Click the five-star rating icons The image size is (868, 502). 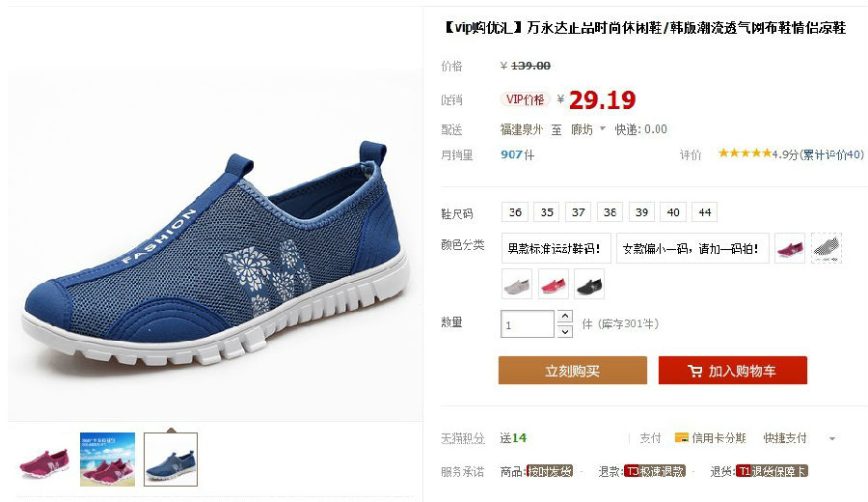745,153
